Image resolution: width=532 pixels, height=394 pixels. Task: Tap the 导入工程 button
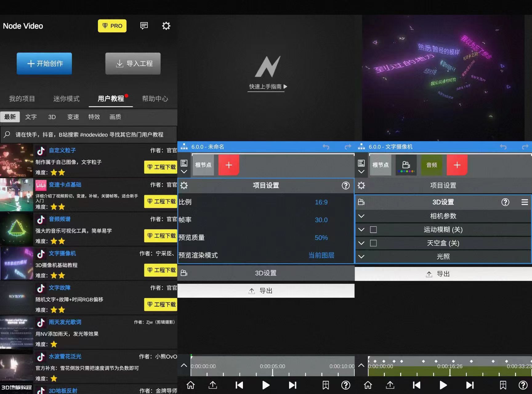(x=133, y=63)
